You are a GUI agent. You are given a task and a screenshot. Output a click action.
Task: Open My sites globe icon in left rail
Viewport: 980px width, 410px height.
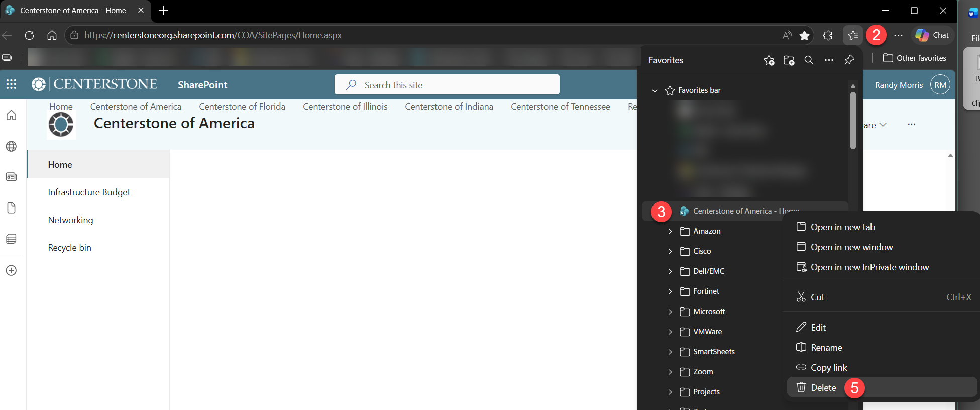pos(11,146)
